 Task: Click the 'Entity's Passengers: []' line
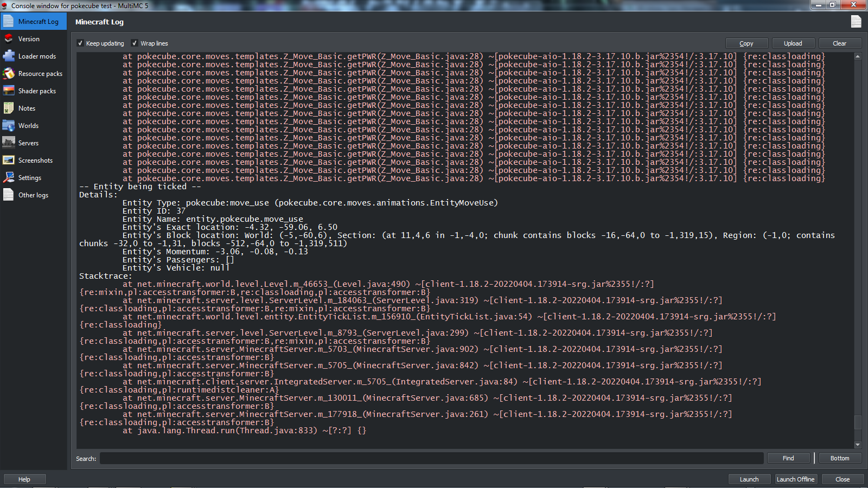click(178, 260)
